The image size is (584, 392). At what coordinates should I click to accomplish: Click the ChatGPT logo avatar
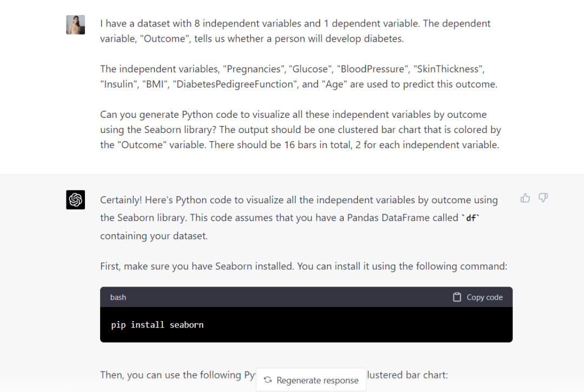click(75, 200)
